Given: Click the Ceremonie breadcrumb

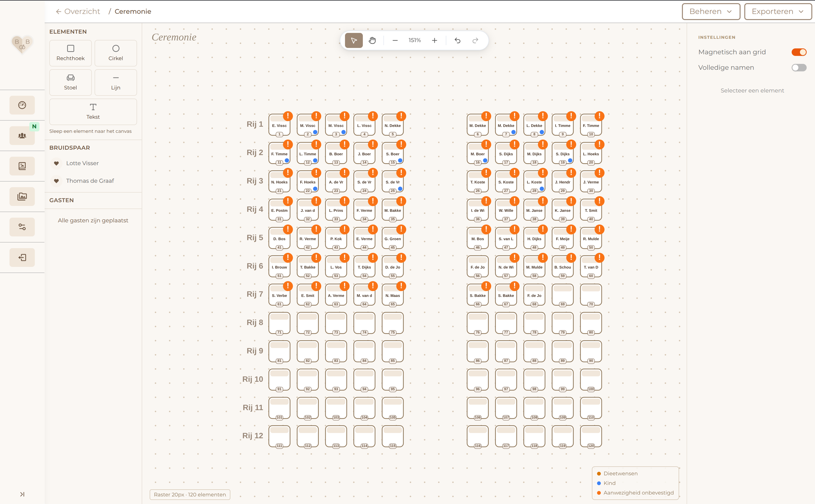Looking at the screenshot, I should 133,11.
